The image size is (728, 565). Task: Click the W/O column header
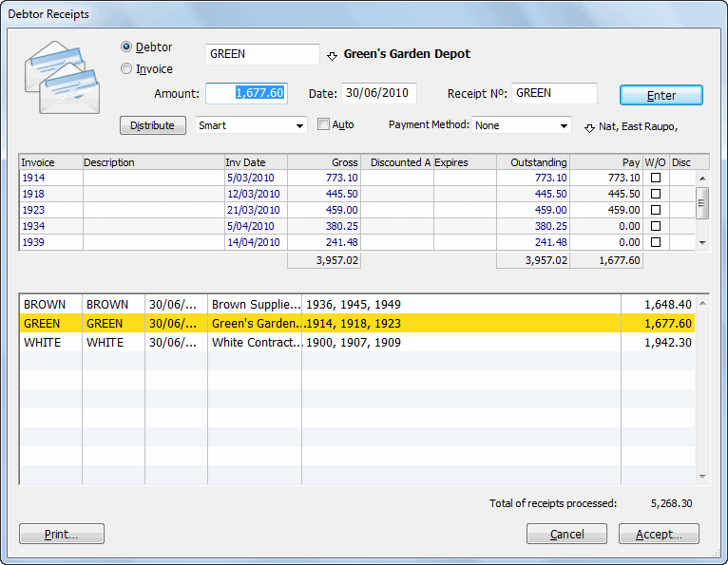[x=656, y=162]
